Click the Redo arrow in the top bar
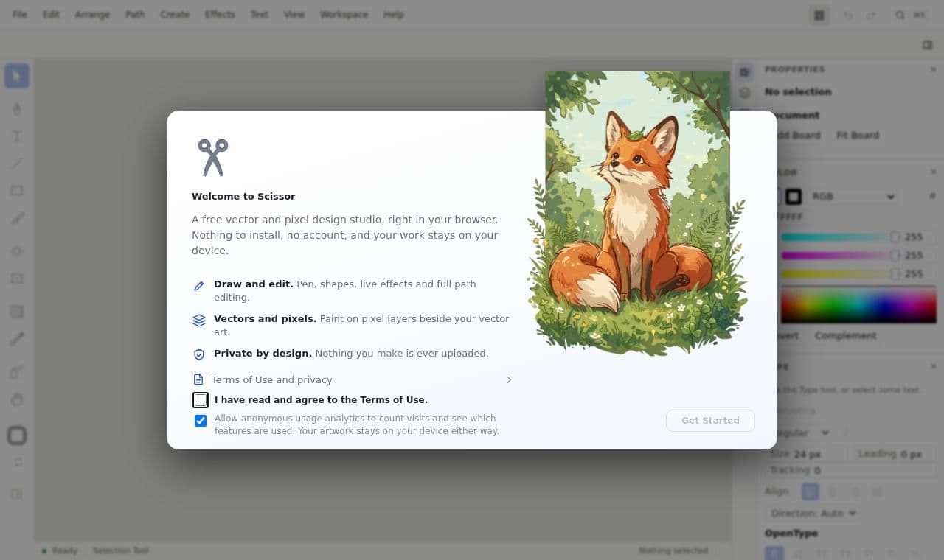The width and height of the screenshot is (944, 560). click(x=871, y=15)
